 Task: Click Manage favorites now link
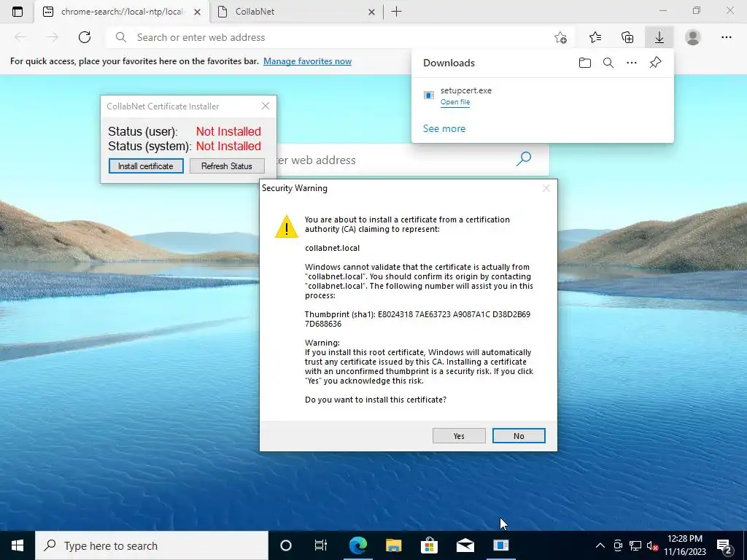tap(307, 61)
